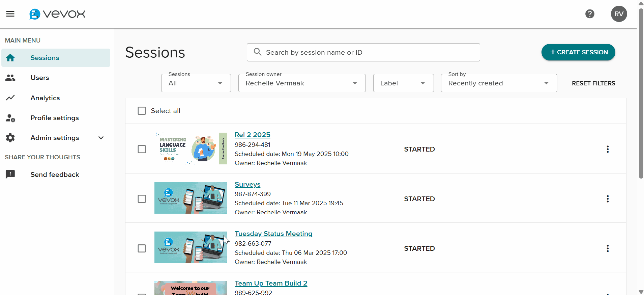Click the scrollbar down arrow
The width and height of the screenshot is (644, 295).
coord(641,292)
